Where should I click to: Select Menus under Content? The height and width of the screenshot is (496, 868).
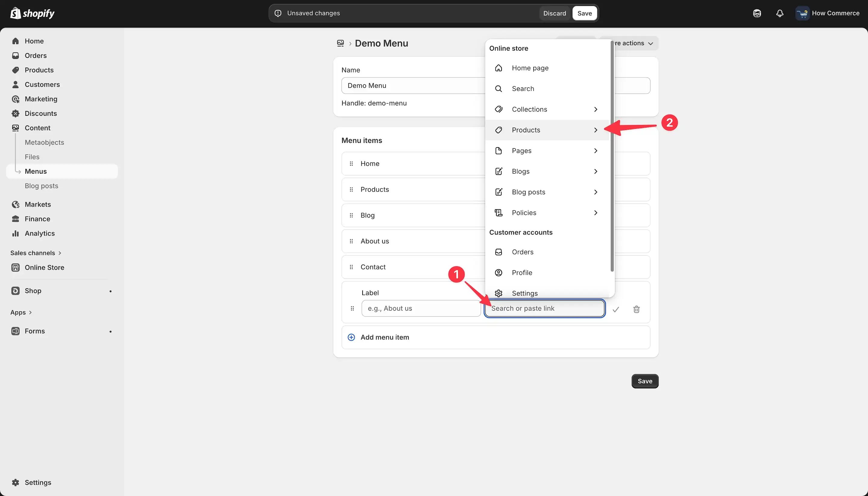point(62,171)
